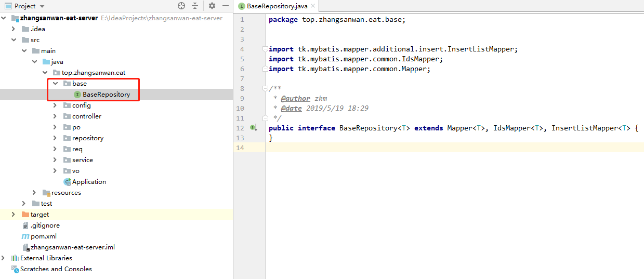The width and height of the screenshot is (644, 279).
Task: Click the controller package folder icon
Action: 67,116
